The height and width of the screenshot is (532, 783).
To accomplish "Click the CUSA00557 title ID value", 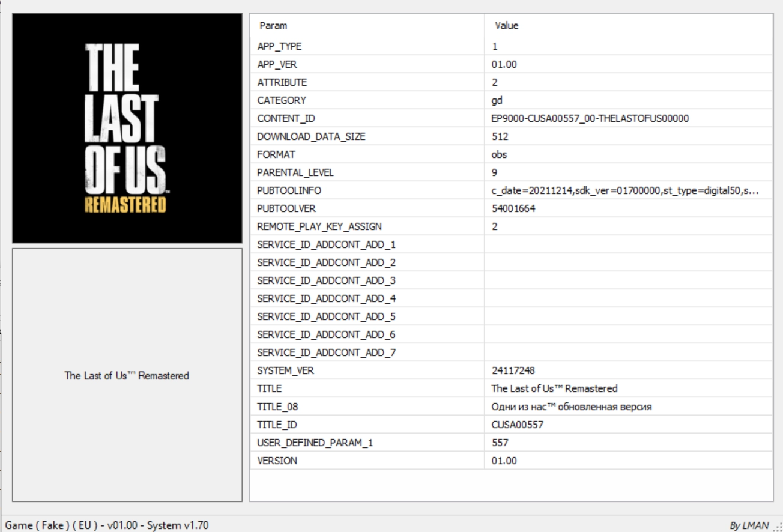I will [x=518, y=425].
